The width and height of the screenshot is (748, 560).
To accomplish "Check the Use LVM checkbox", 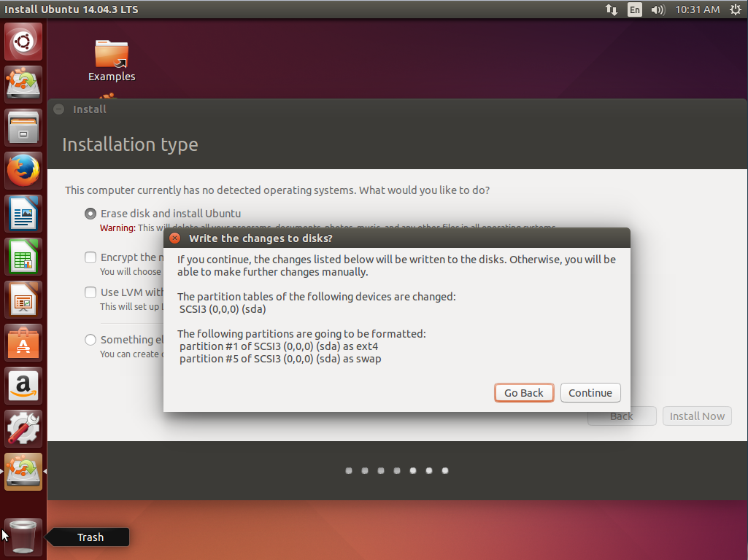I will (x=90, y=292).
